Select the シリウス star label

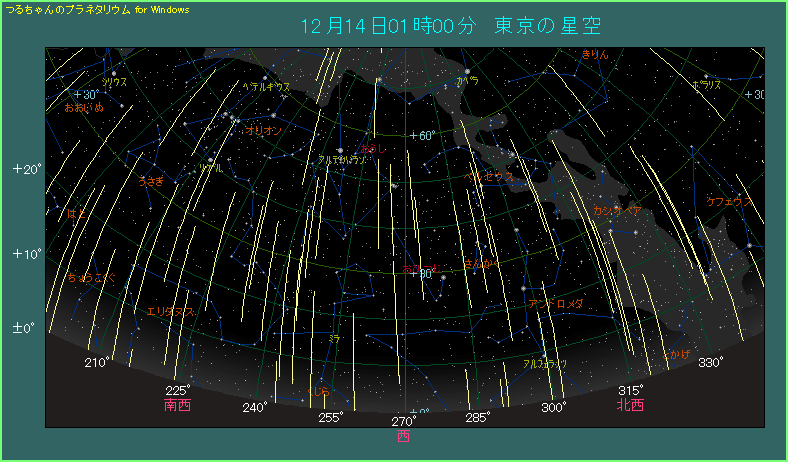114,83
